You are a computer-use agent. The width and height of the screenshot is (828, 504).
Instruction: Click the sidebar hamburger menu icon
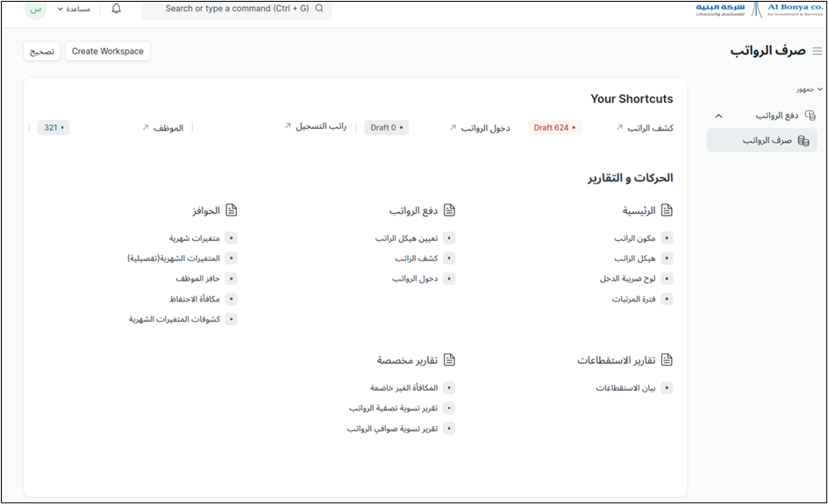pos(817,52)
